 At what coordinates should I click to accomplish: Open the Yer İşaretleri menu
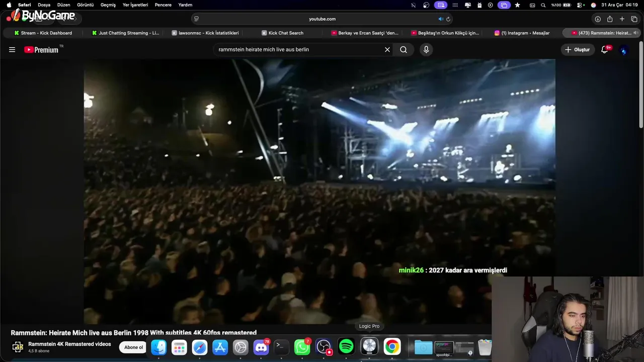[x=135, y=5]
